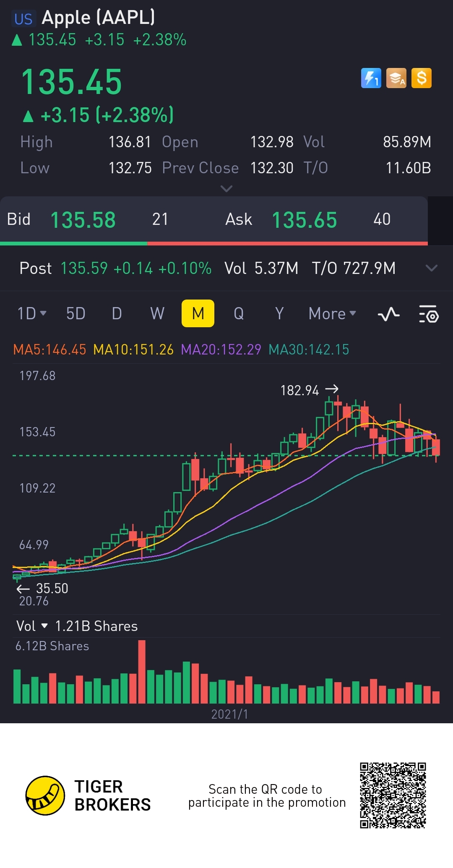Viewport: 453px width, 868px height.
Task: Tap the blue lightning quick-trade icon
Action: click(371, 78)
